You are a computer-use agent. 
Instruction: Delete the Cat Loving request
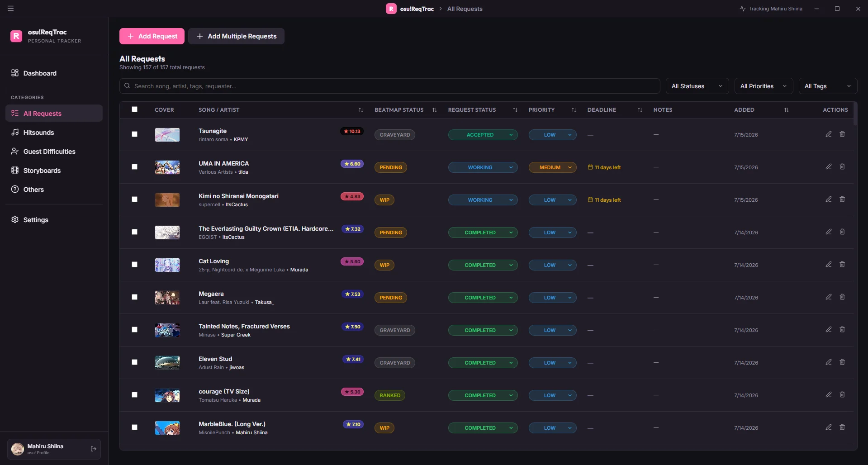coord(842,265)
